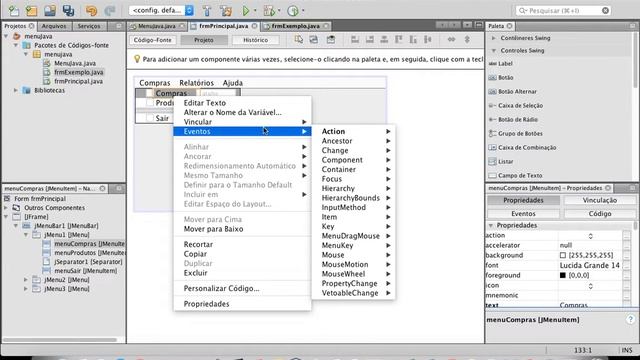Image resolution: width=640 pixels, height=360 pixels.
Task: Collapse the menuJava project node
Action: coord(6,36)
